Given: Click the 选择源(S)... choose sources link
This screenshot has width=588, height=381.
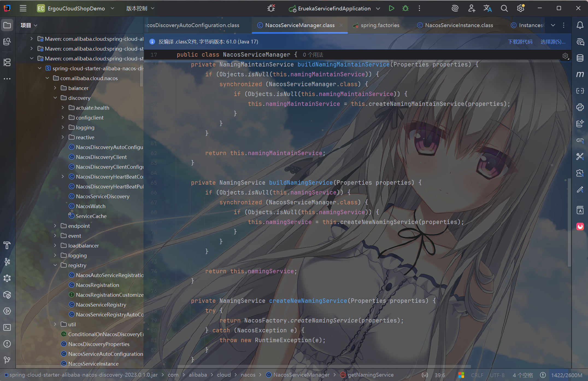Looking at the screenshot, I should (x=553, y=42).
